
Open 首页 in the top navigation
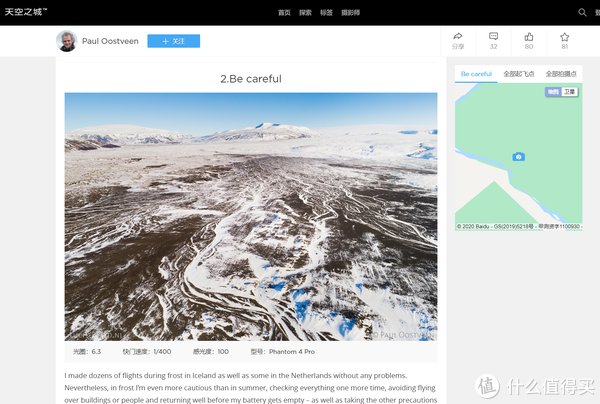284,13
